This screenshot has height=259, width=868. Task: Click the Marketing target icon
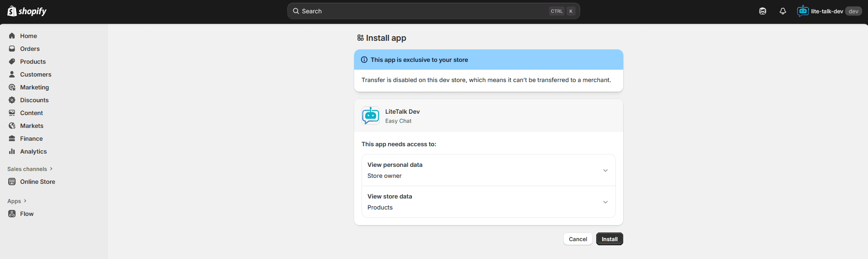(x=12, y=87)
